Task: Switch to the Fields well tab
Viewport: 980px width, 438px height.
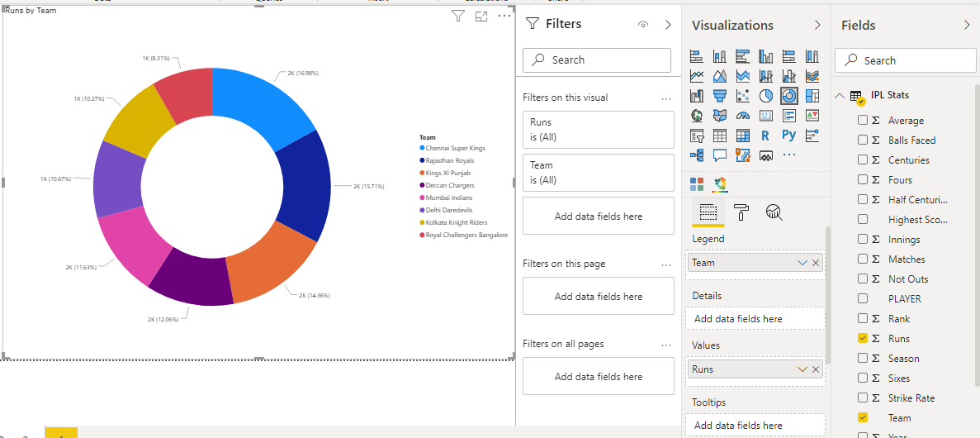Action: (708, 212)
